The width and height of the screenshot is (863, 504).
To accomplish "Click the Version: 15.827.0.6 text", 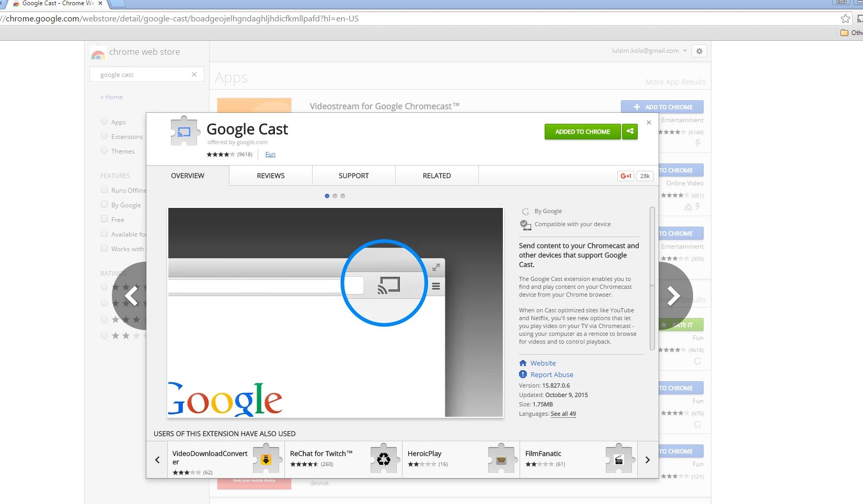I will pos(544,385).
